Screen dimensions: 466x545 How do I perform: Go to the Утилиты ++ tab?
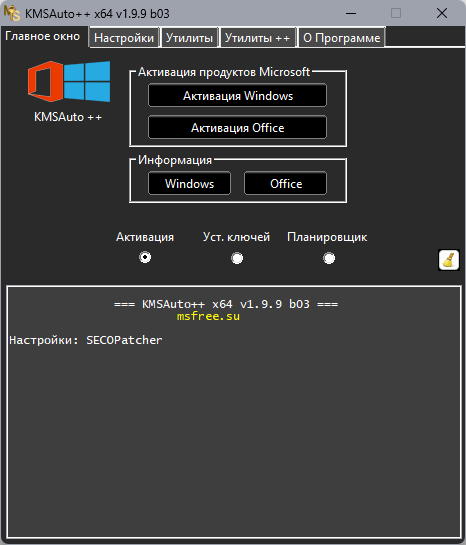tap(257, 38)
